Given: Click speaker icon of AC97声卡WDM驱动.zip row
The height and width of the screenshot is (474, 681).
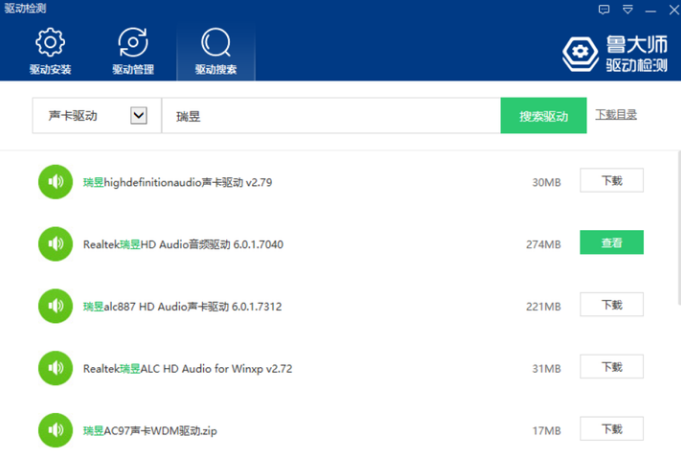Looking at the screenshot, I should point(56,430).
